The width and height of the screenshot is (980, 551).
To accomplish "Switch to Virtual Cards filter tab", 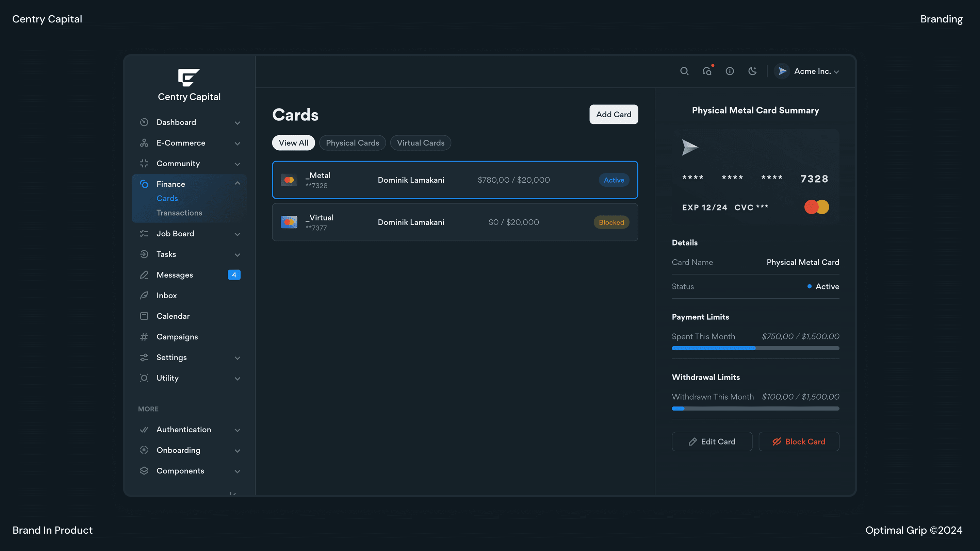I will tap(420, 143).
